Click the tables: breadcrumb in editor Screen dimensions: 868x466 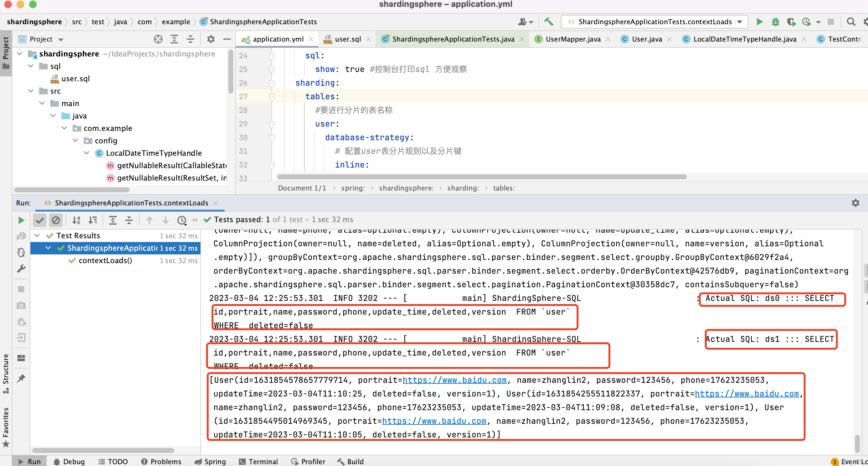point(504,188)
